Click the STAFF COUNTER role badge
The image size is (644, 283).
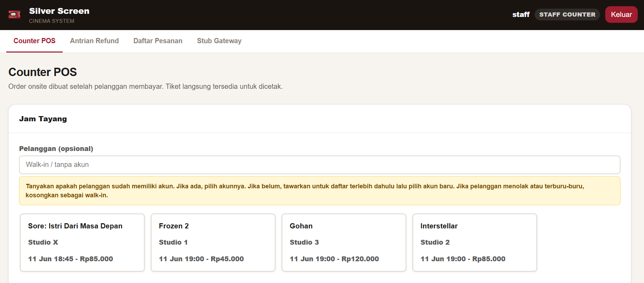pyautogui.click(x=567, y=15)
